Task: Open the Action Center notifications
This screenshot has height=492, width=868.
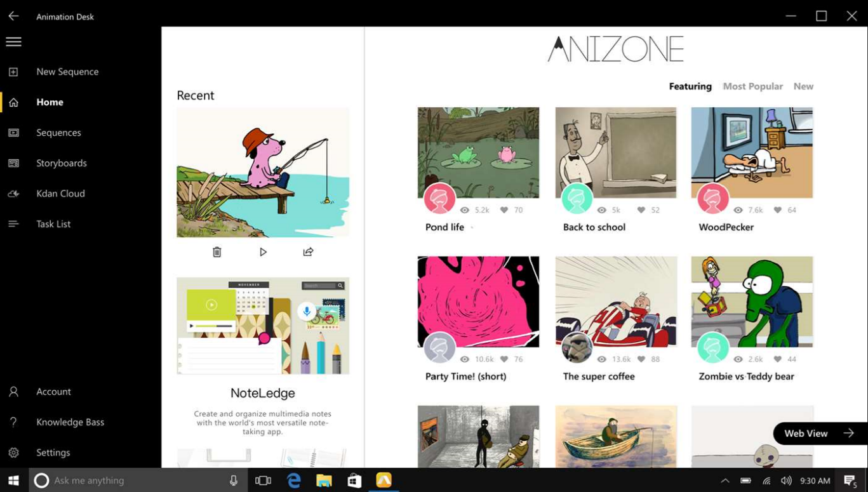Action: coord(851,481)
